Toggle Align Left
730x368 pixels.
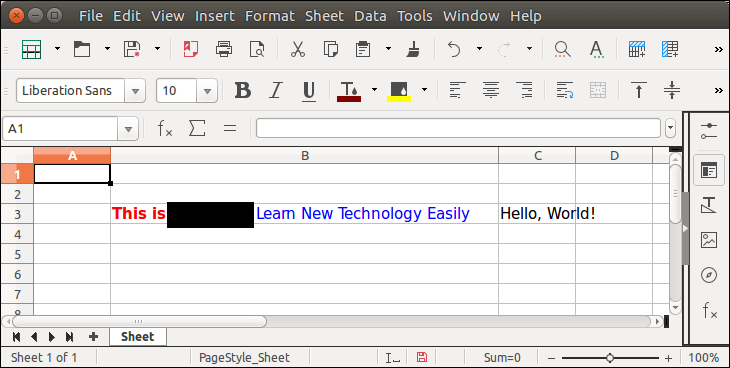click(457, 90)
